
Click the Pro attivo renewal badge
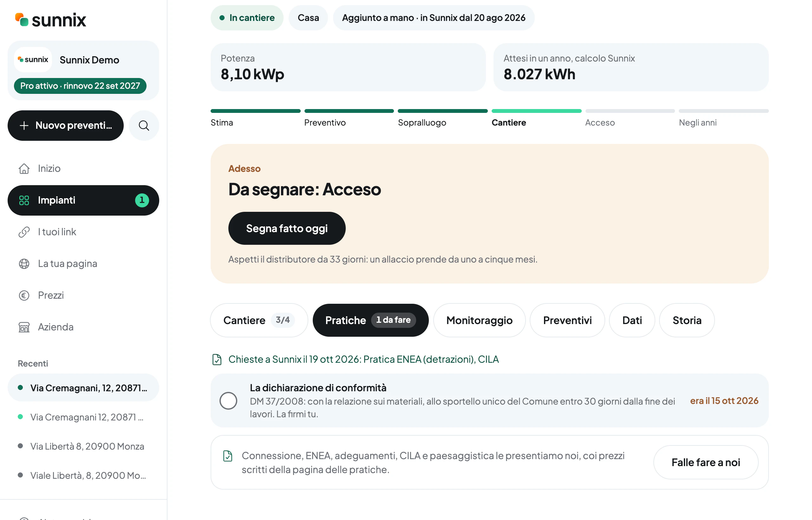pos(80,86)
